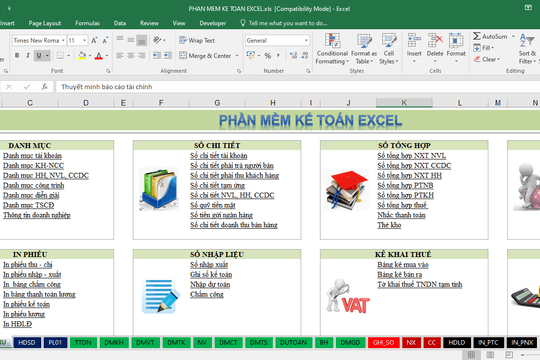Increase Decimal places
The height and width of the screenshot is (360, 540).
tap(293, 55)
